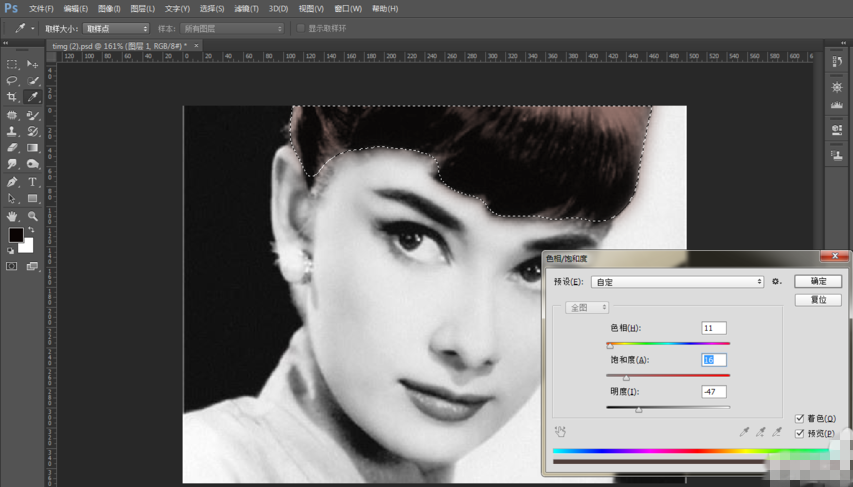
Task: Open the 滤镜(T) menu
Action: coord(245,9)
